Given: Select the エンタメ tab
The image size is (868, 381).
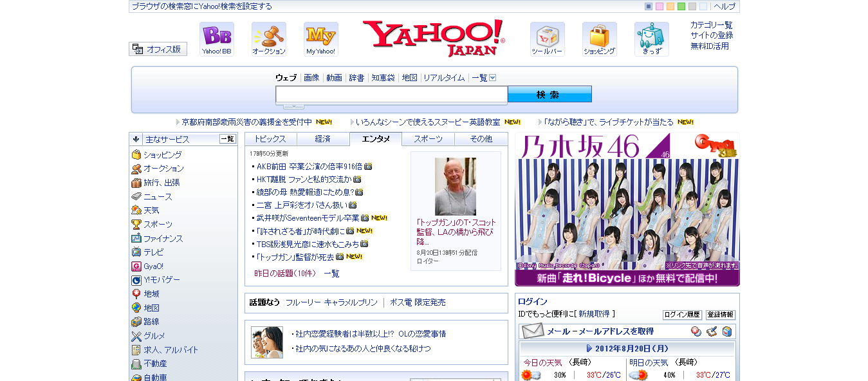Looking at the screenshot, I should [376, 139].
